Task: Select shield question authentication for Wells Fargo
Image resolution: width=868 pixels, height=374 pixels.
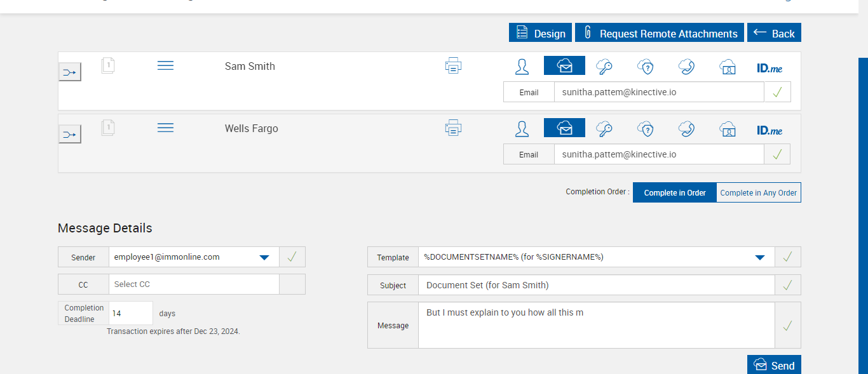Action: point(646,129)
